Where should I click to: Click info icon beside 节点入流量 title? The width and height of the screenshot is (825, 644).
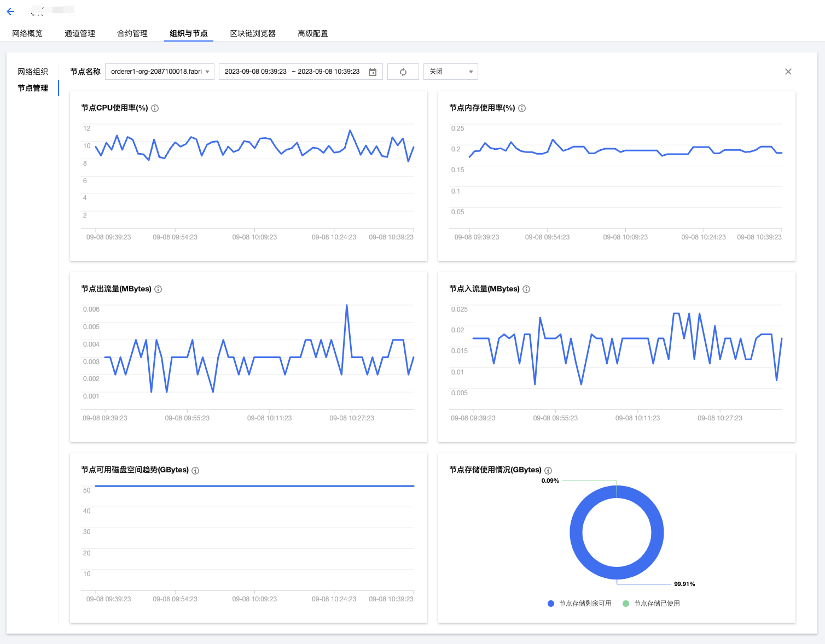[526, 289]
